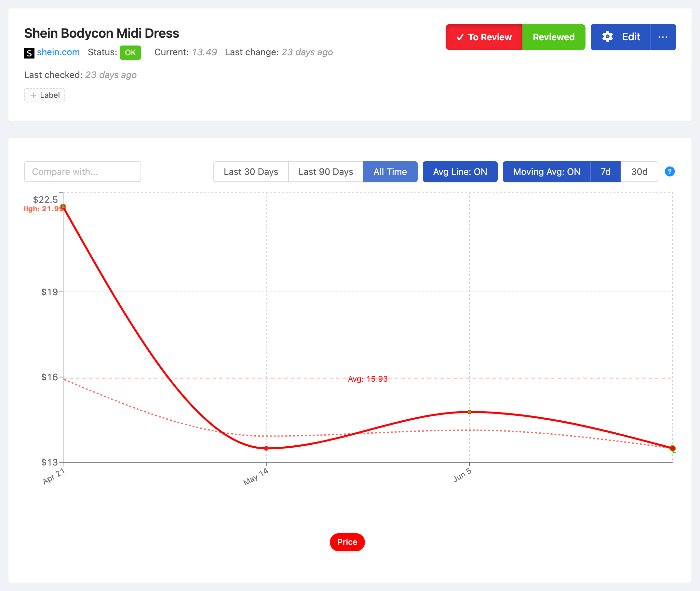Toggle Avg Line: ON button
700x591 pixels.
pyautogui.click(x=460, y=172)
